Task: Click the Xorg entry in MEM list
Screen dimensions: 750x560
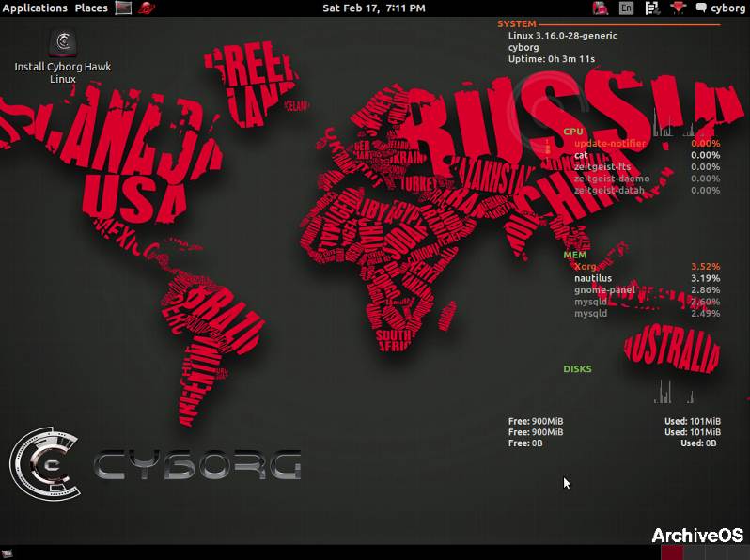Action: click(x=585, y=266)
